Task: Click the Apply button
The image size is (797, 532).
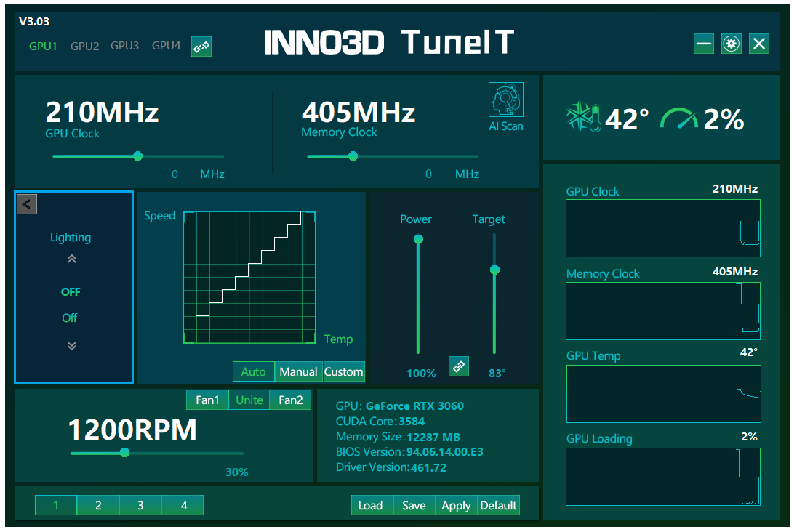Action: click(457, 505)
